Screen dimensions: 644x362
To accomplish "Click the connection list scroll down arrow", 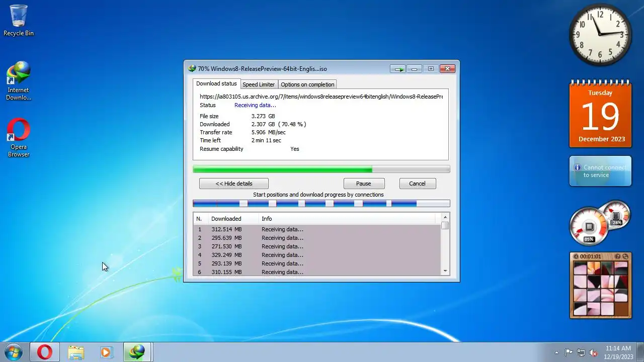I will pyautogui.click(x=445, y=271).
